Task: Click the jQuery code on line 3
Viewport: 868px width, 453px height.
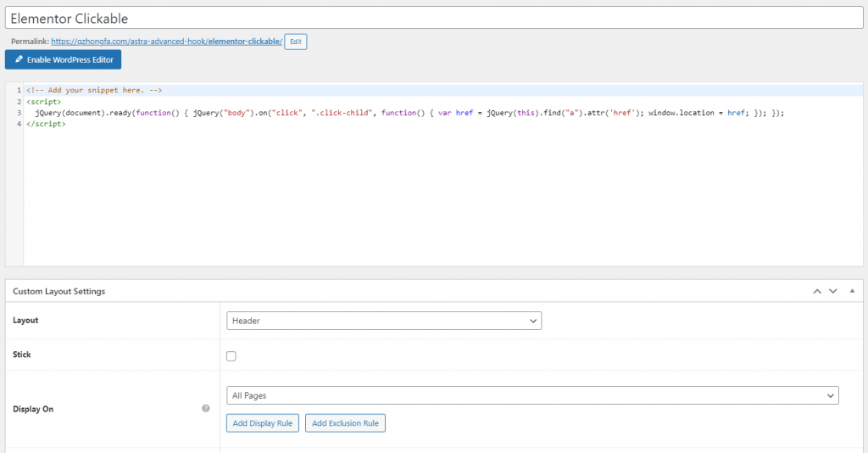Action: coord(409,113)
